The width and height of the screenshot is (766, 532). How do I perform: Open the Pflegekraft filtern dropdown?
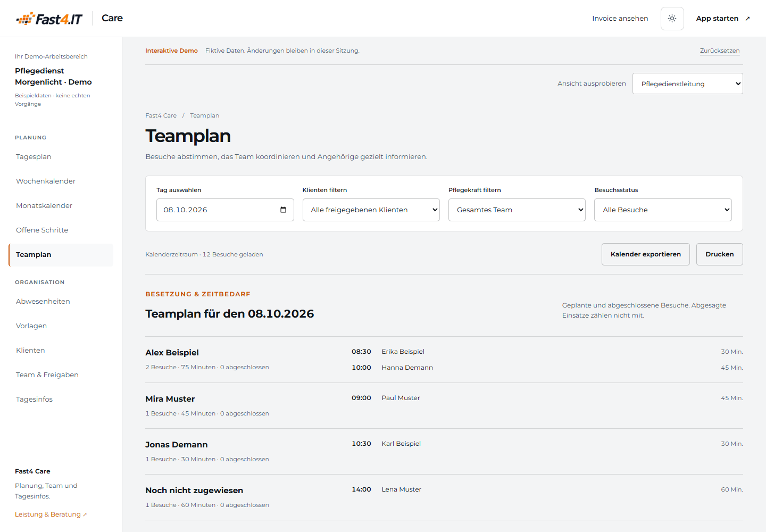[517, 210]
